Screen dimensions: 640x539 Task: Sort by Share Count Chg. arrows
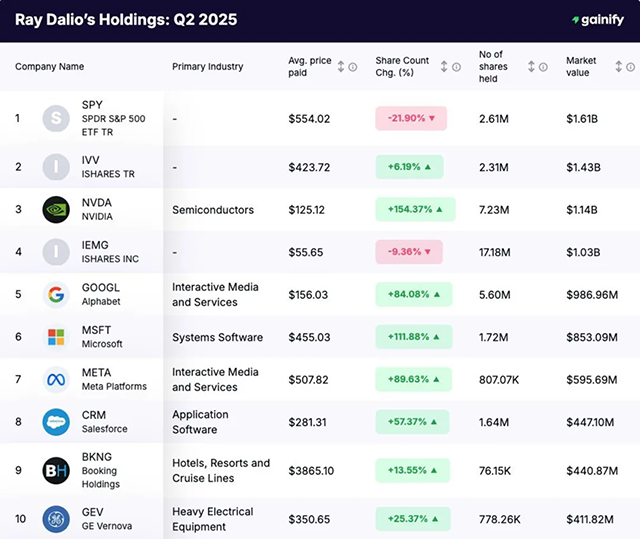(441, 67)
